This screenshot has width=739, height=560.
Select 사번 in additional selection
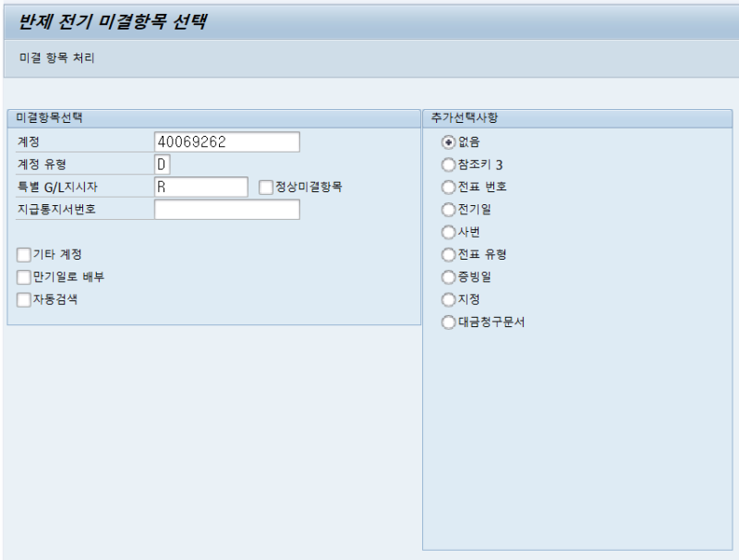click(x=447, y=232)
